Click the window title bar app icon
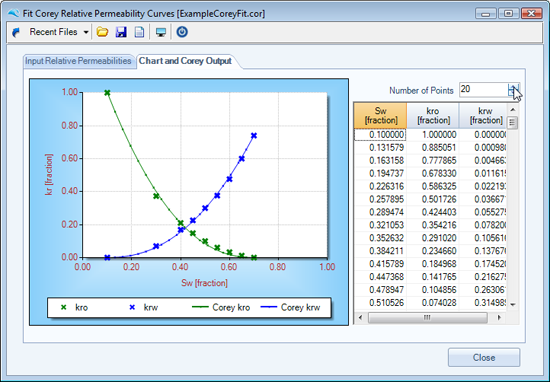 pyautogui.click(x=14, y=14)
